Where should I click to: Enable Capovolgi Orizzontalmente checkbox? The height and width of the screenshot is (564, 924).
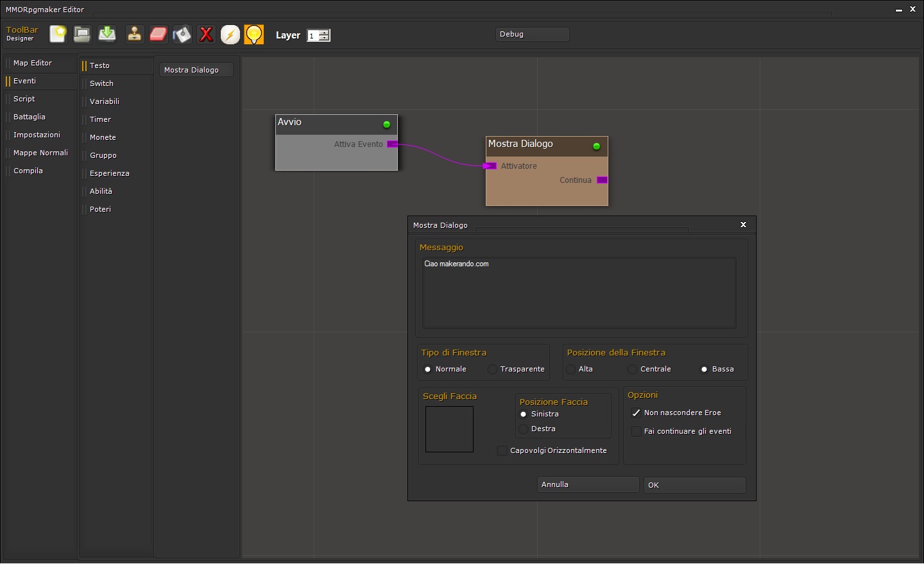click(x=502, y=451)
